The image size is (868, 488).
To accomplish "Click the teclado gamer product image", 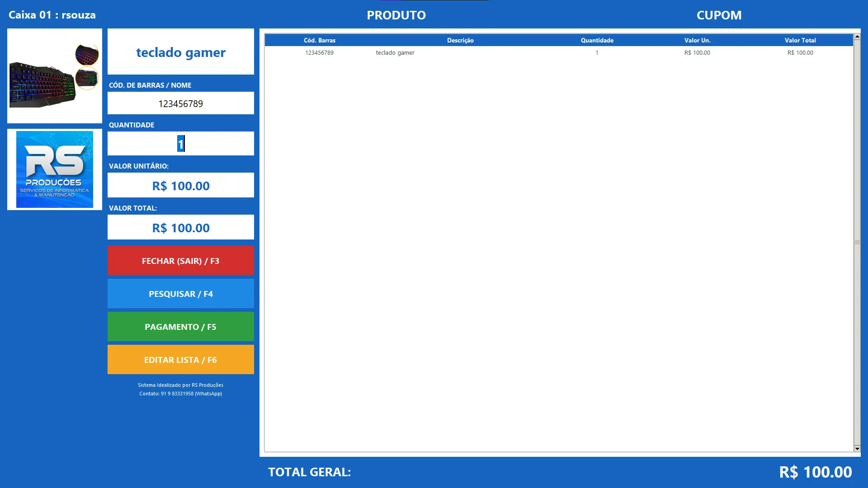I will pos(55,76).
